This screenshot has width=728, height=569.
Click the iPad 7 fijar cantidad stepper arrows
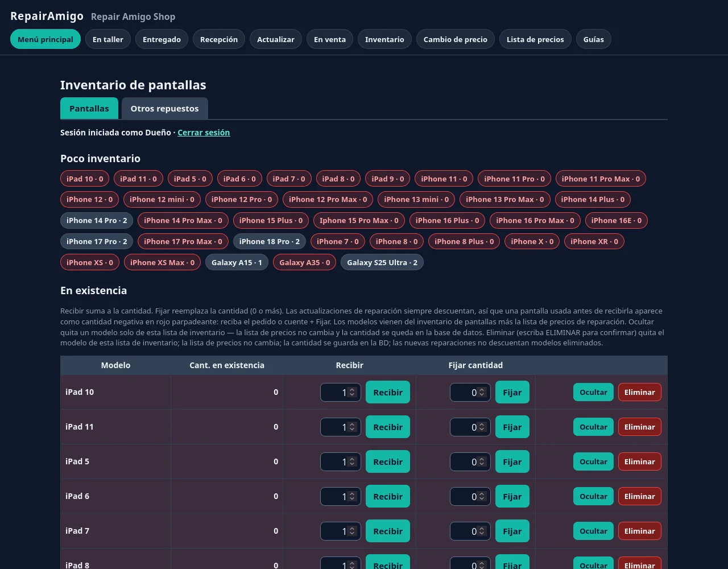[x=482, y=531]
